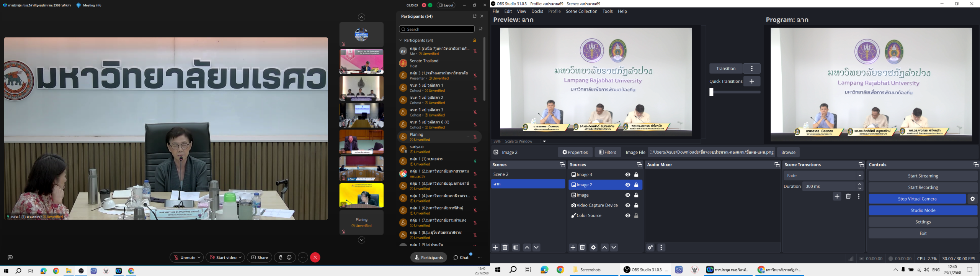This screenshot has width=980, height=276.
Task: Move scene down in Scenes panel
Action: coord(536,248)
